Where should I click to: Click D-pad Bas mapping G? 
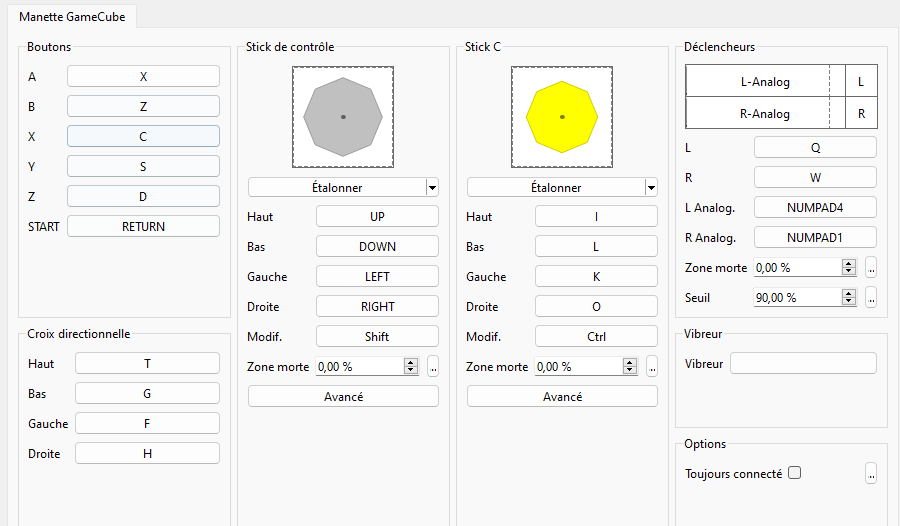pyautogui.click(x=147, y=393)
